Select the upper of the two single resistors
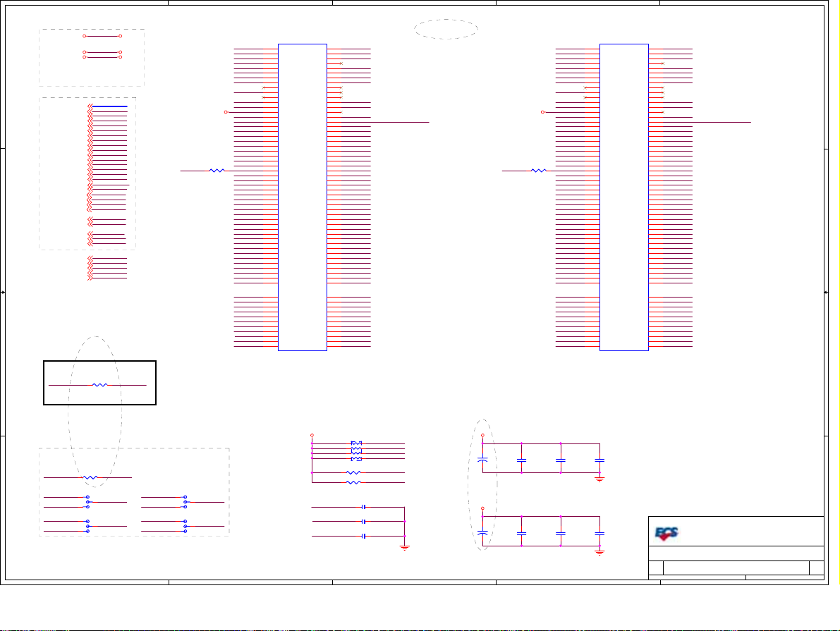 [x=353, y=472]
